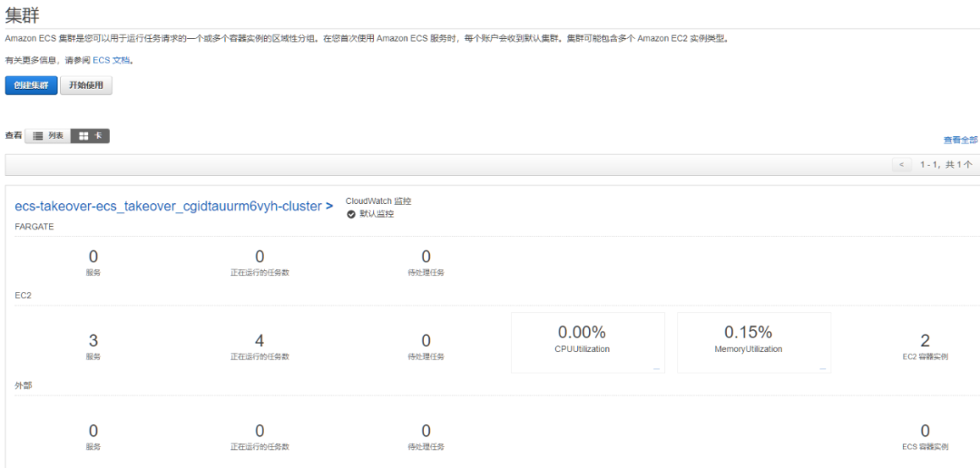Viewport: 980px width, 468px height.
Task: Click the 默认监控 checkmark icon
Action: pos(351,214)
